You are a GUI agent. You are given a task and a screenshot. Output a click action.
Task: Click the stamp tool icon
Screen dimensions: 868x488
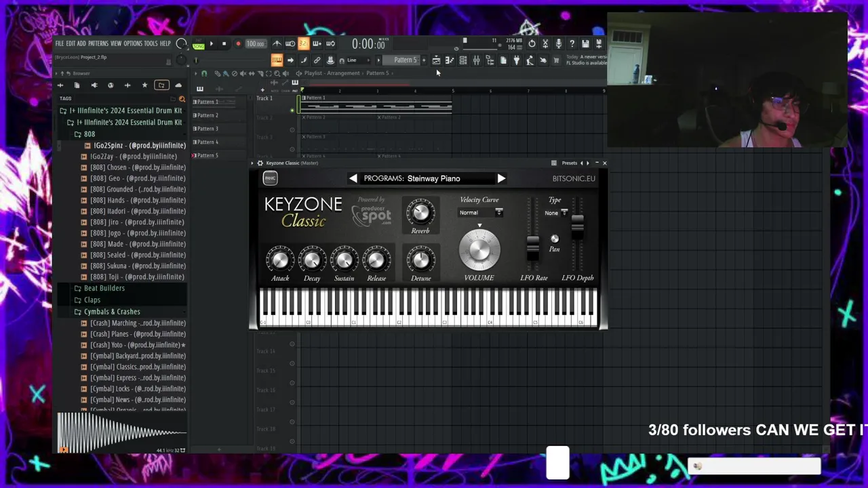click(x=330, y=60)
